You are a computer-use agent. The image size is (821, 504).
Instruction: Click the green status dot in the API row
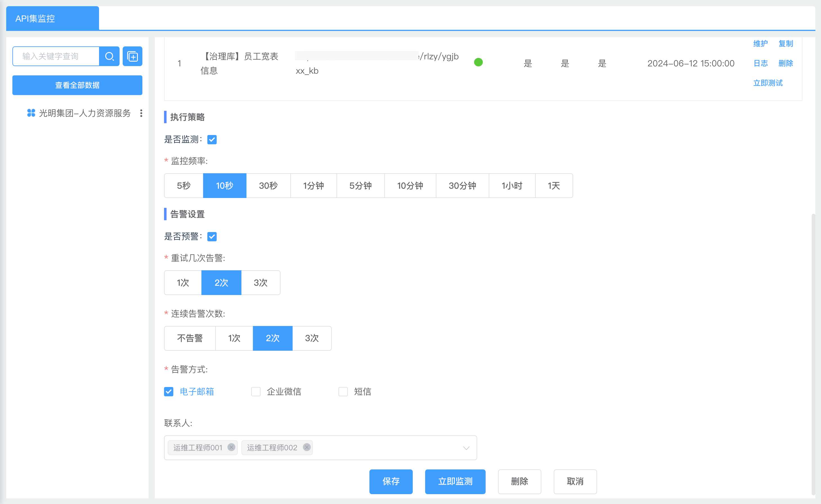pyautogui.click(x=479, y=62)
